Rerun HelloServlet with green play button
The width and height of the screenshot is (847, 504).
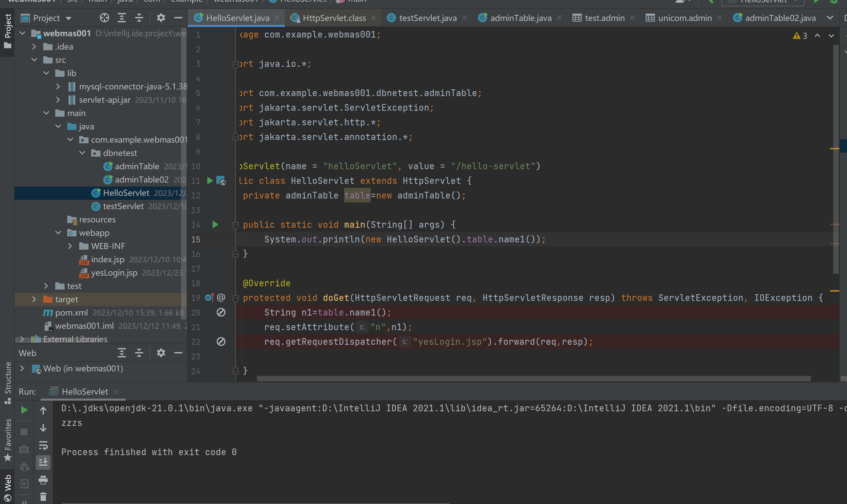coord(24,410)
